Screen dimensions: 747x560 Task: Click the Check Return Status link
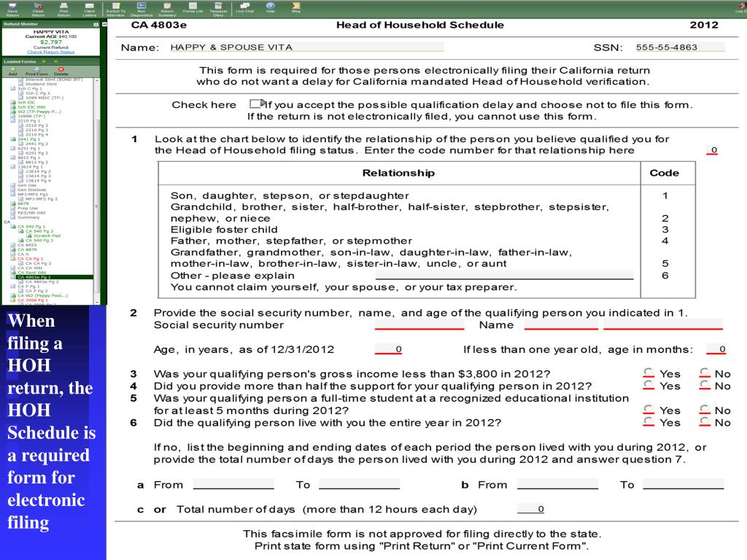[x=50, y=52]
